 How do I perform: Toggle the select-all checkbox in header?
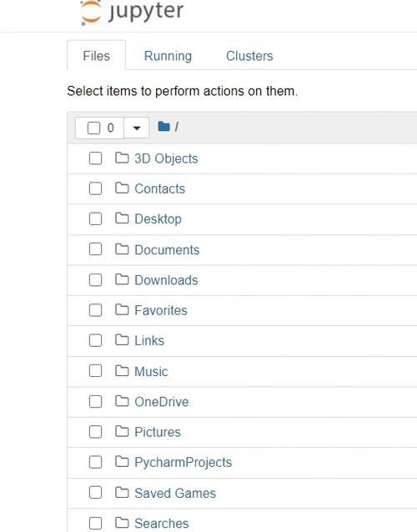point(94,128)
